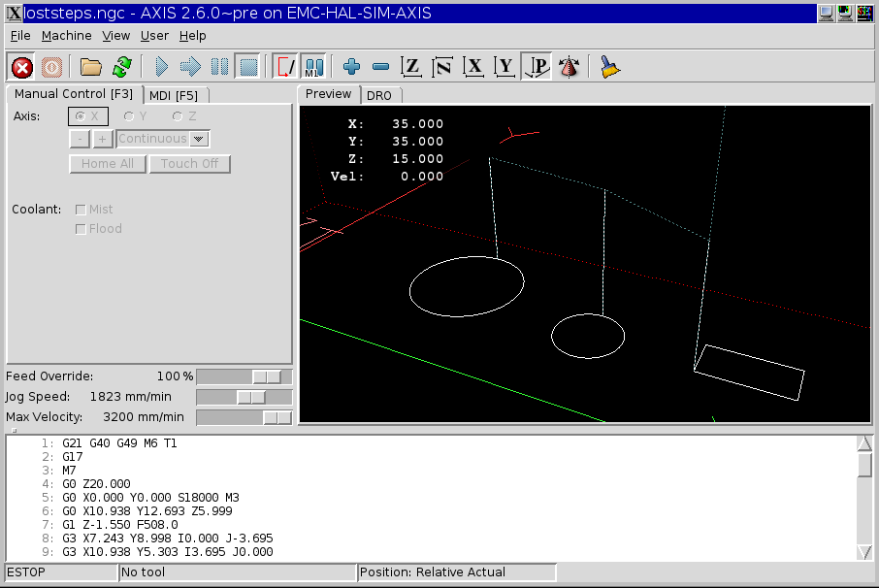Click the G-code list scrollbar thumb
The width and height of the screenshot is (879, 588).
tap(864, 465)
